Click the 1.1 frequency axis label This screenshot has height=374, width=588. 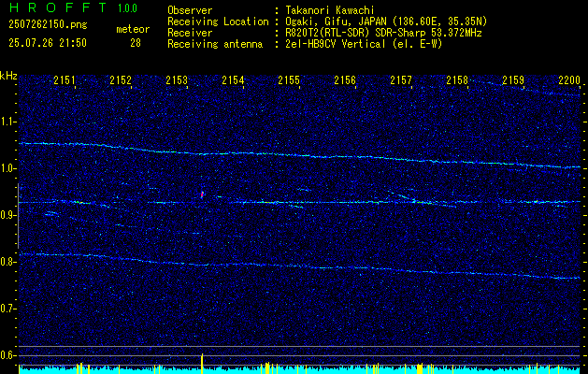point(7,122)
